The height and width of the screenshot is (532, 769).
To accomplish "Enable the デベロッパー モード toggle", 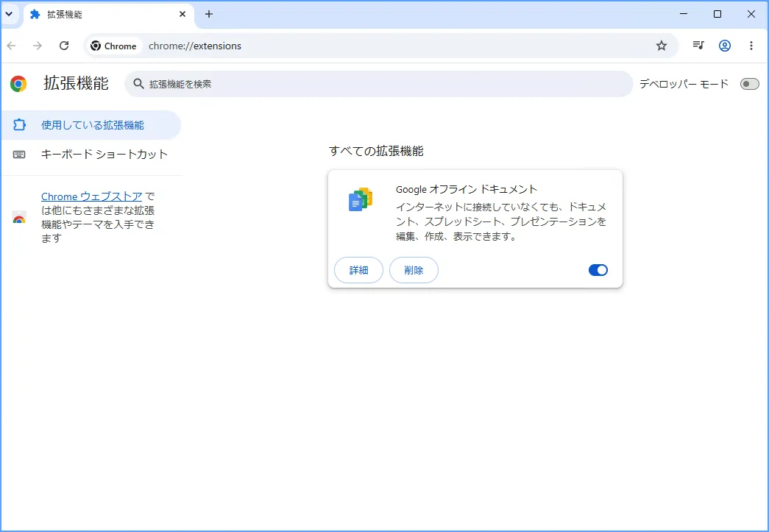I will pos(750,84).
